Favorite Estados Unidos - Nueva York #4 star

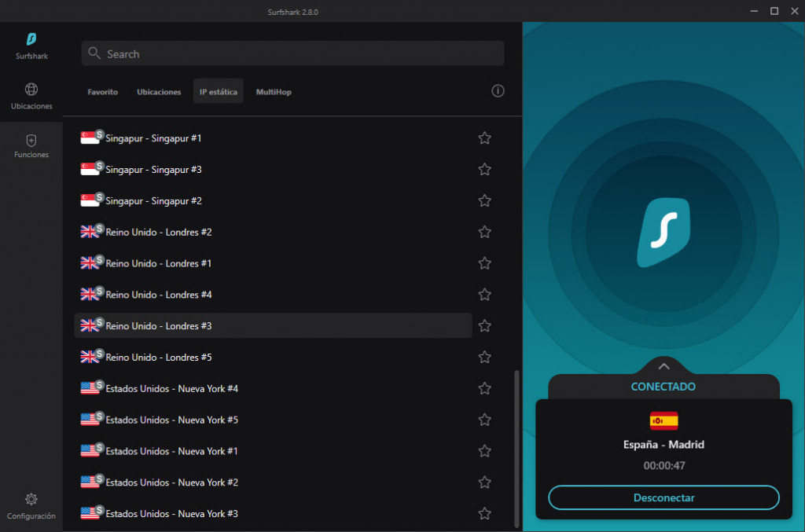pos(484,388)
